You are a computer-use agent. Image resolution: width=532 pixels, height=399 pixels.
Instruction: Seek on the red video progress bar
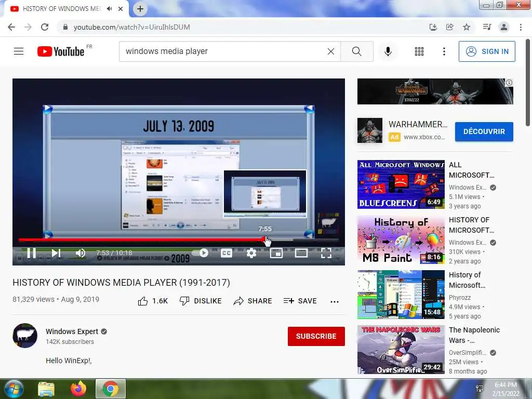click(x=179, y=240)
